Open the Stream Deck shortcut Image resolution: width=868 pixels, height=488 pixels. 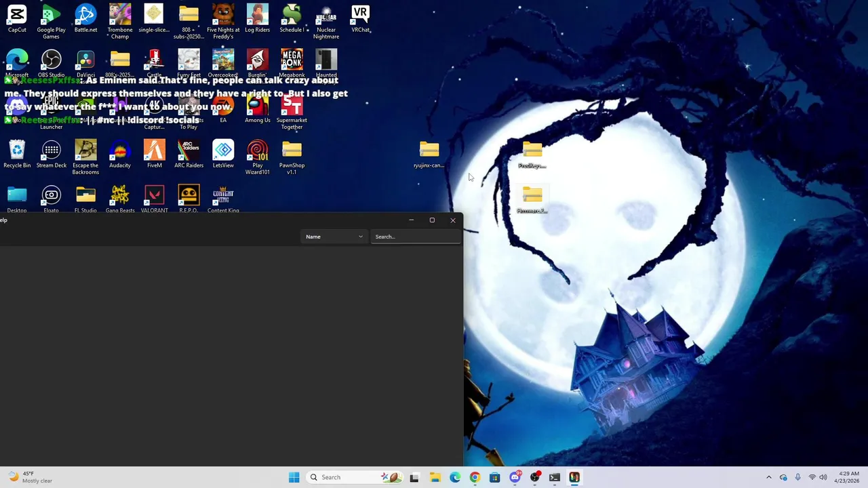click(x=52, y=154)
